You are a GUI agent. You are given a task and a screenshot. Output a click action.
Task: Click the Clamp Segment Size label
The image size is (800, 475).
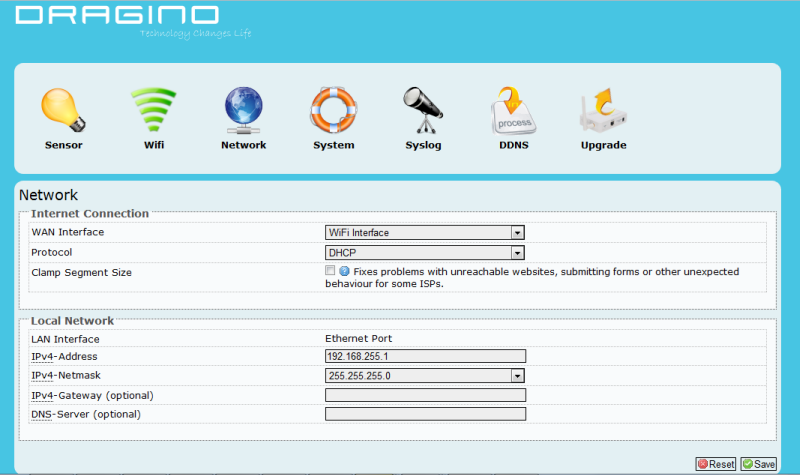coord(81,272)
